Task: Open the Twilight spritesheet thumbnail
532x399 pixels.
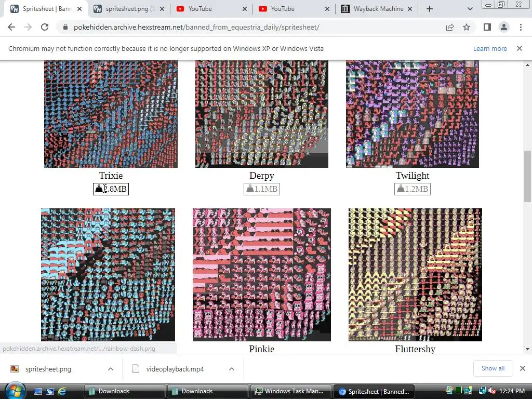Action: pos(412,114)
